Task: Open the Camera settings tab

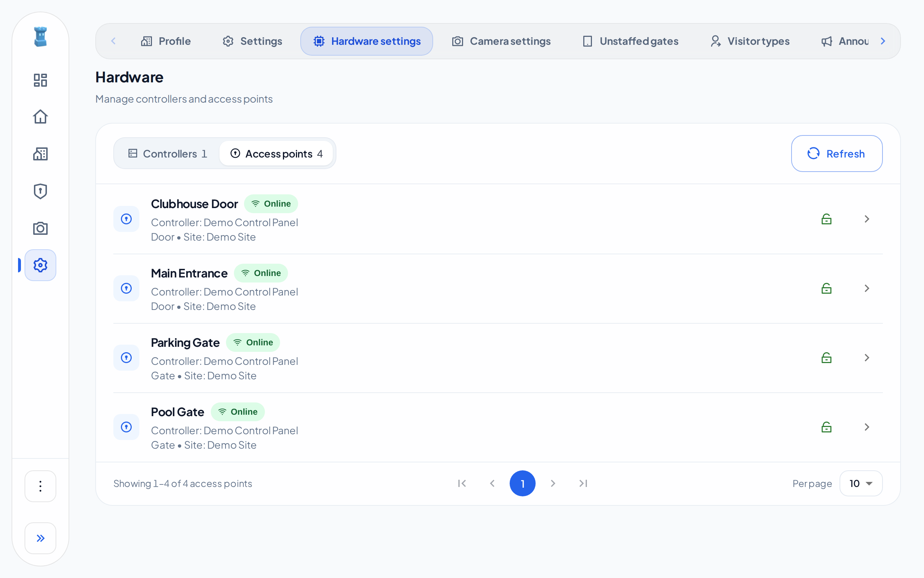Action: [501, 41]
